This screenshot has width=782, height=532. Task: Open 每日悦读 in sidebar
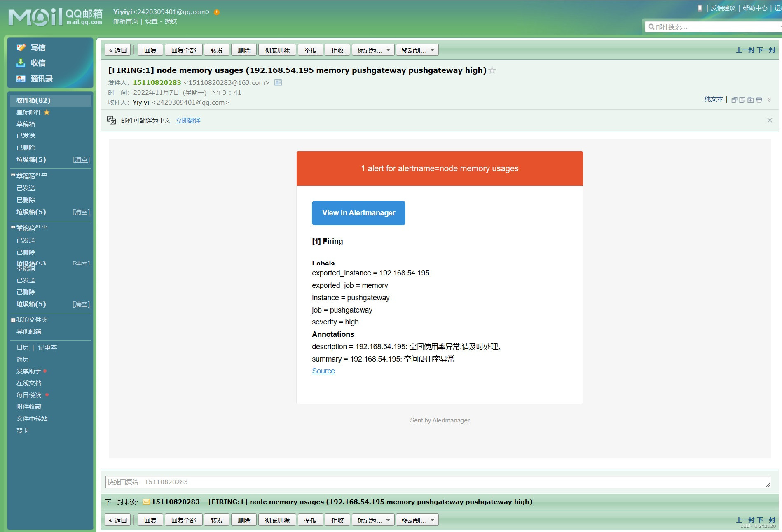[x=29, y=395]
